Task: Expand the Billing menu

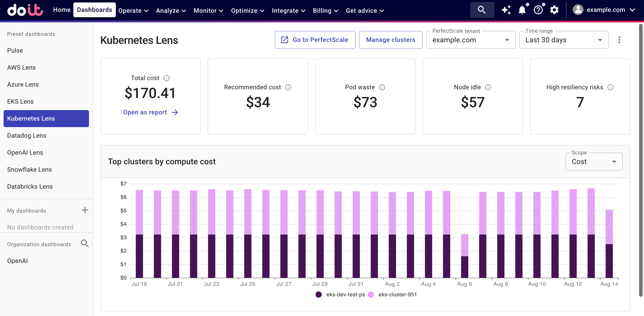Action: pos(326,11)
